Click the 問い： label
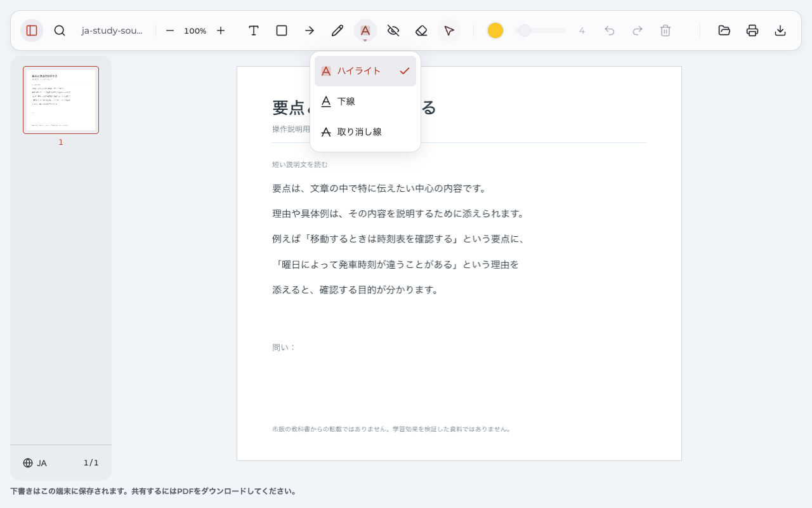 pos(284,347)
